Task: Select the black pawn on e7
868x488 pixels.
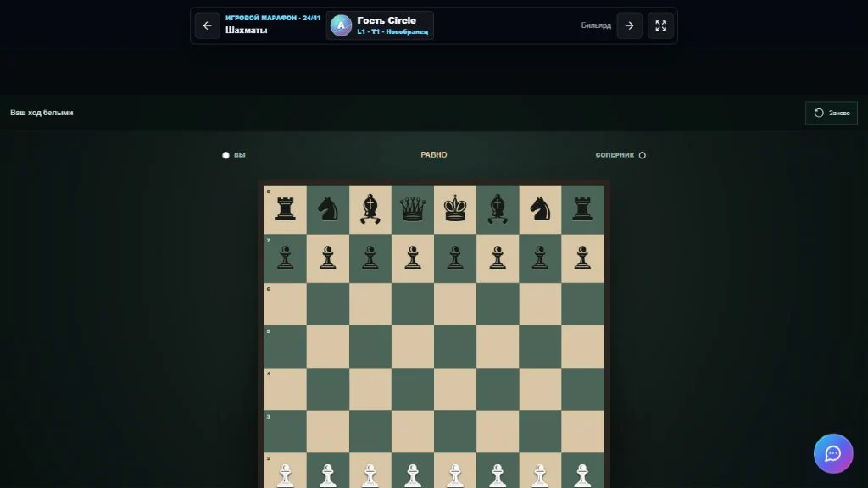Action: 455,258
